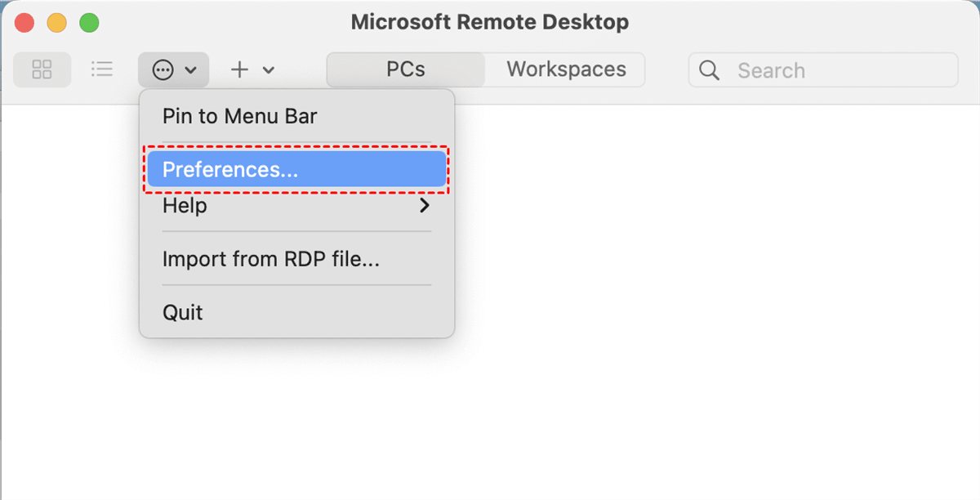
Task: Click the green full-screen window button
Action: 88,23
